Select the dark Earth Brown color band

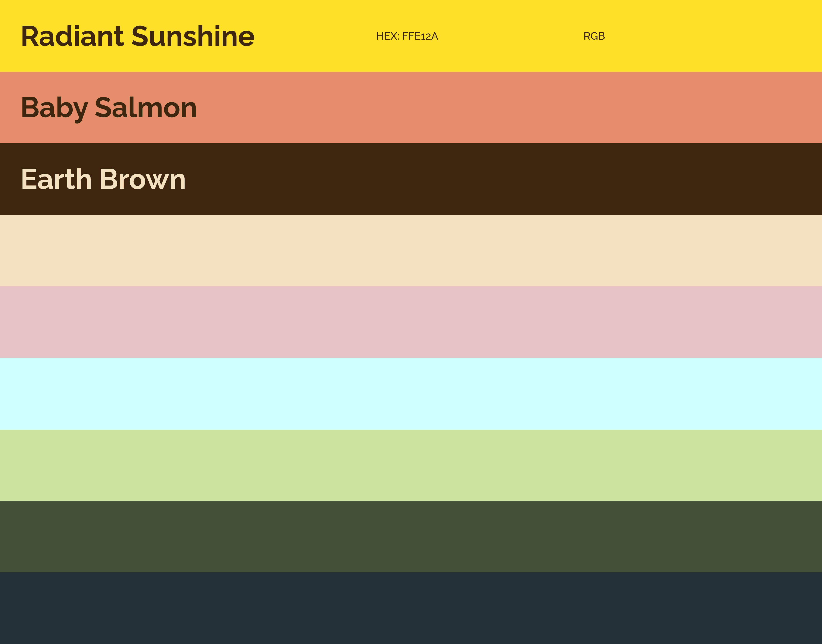click(x=491, y=179)
